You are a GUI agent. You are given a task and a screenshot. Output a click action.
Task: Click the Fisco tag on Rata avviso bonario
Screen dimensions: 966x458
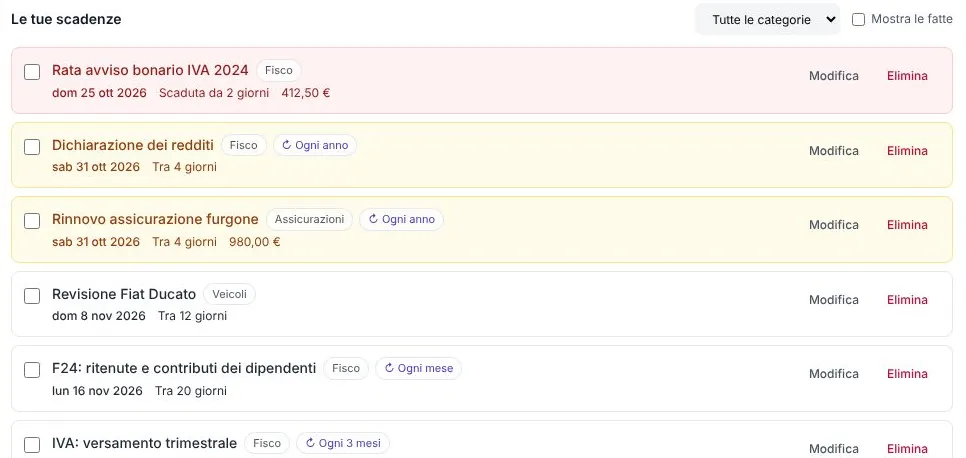[278, 70]
